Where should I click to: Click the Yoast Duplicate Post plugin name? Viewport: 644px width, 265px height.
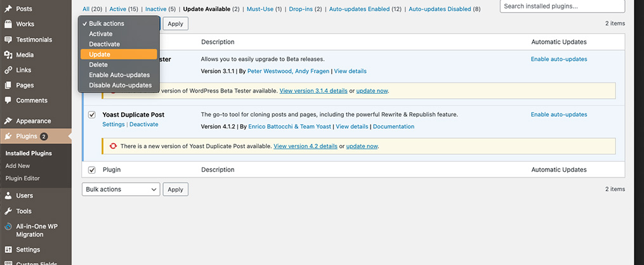133,115
